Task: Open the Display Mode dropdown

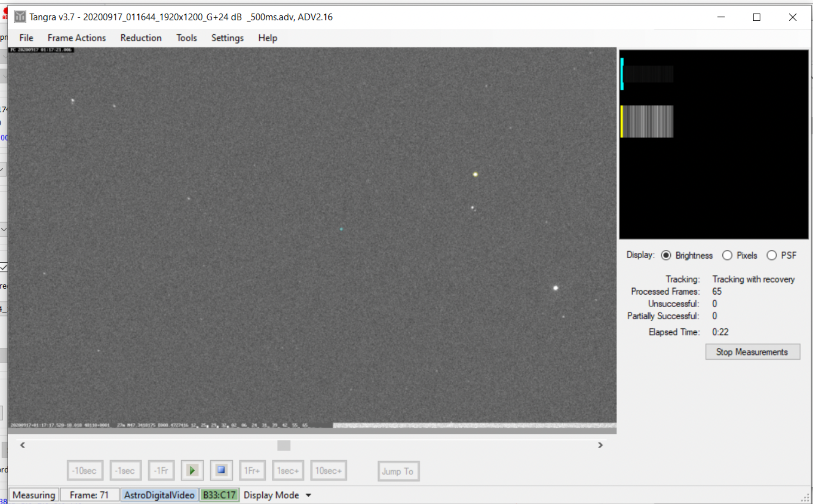Action: coord(277,495)
